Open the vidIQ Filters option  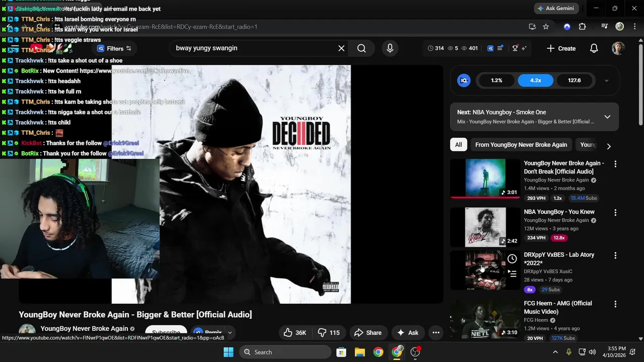(x=114, y=48)
